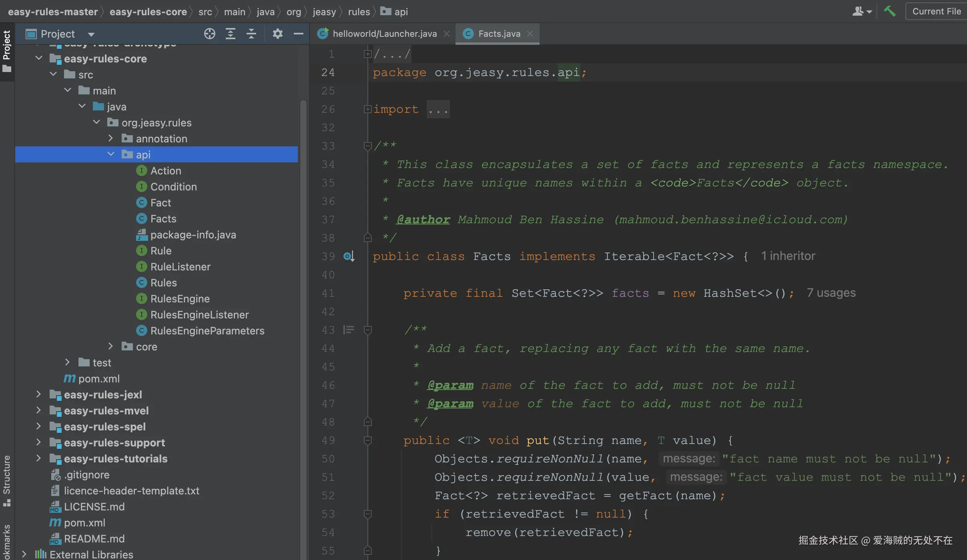The height and width of the screenshot is (560, 967).
Task: Toggle the rendered doc view icon on line 43
Action: coord(349,330)
